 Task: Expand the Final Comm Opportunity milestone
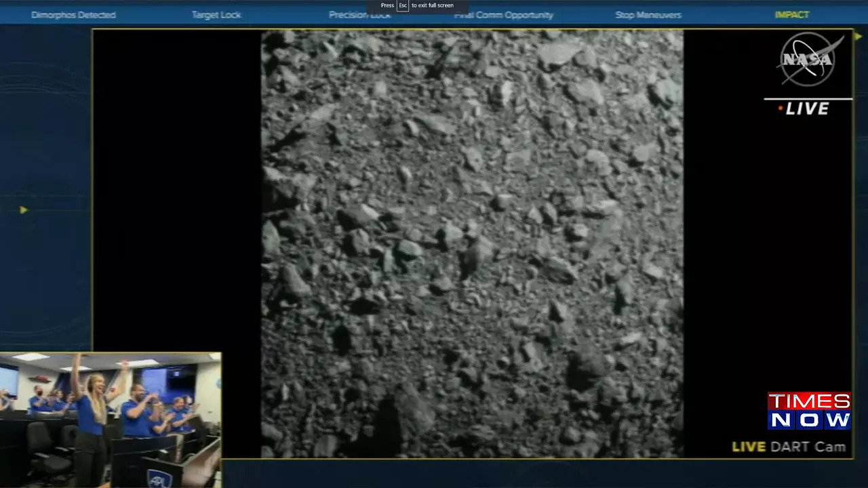click(504, 14)
